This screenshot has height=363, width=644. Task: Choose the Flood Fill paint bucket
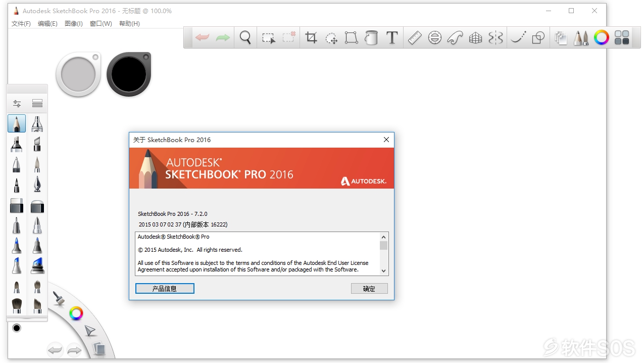371,38
